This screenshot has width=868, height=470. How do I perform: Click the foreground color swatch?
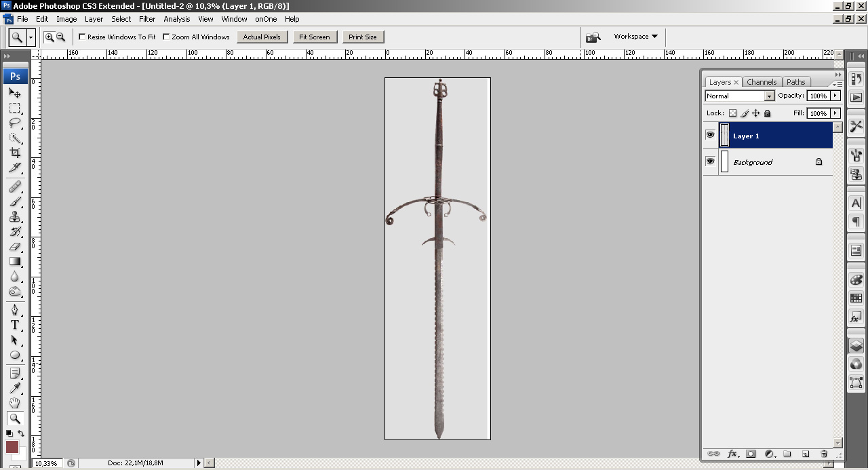tap(12, 446)
